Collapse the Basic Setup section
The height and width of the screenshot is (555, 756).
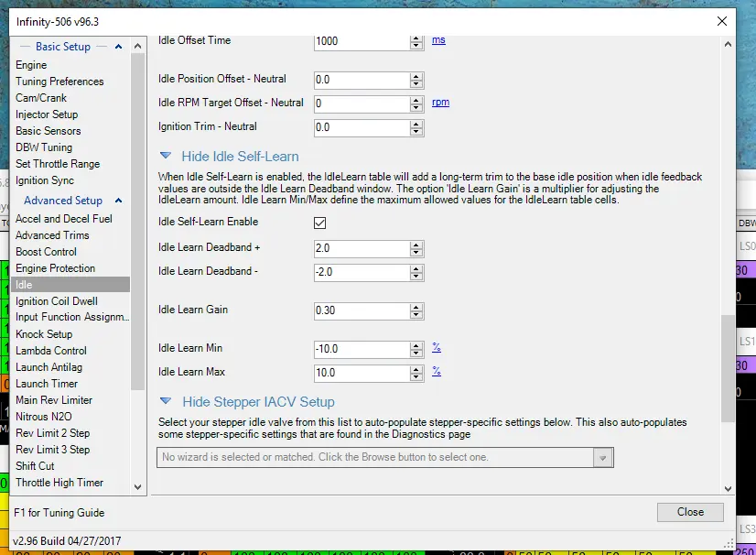coord(118,47)
